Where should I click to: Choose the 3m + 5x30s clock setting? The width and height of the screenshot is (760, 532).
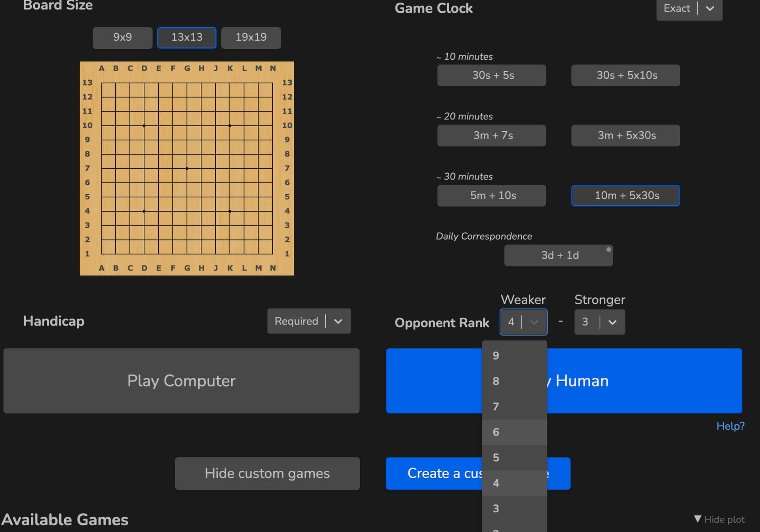[625, 135]
